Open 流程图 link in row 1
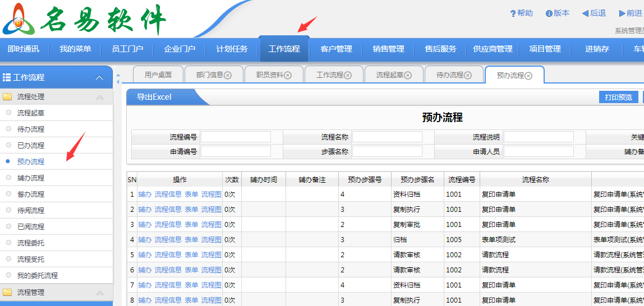Viewport: 644px width, 306px height. pyautogui.click(x=211, y=194)
